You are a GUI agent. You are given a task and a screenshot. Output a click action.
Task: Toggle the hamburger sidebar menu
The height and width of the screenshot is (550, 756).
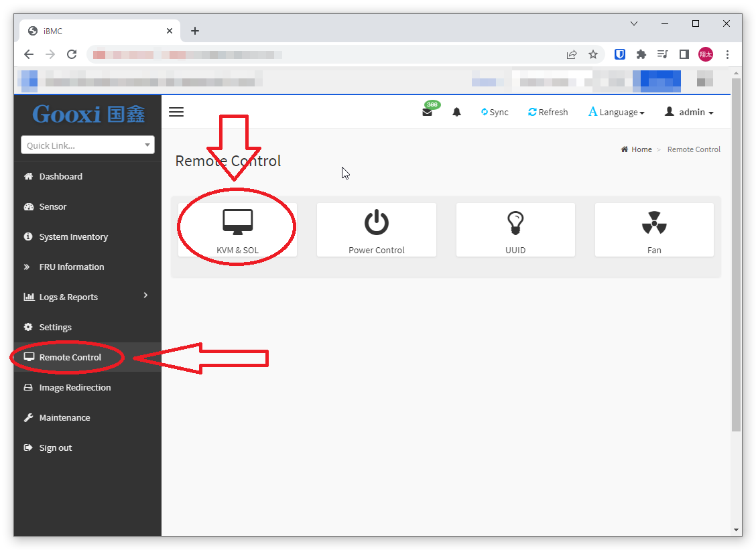176,112
